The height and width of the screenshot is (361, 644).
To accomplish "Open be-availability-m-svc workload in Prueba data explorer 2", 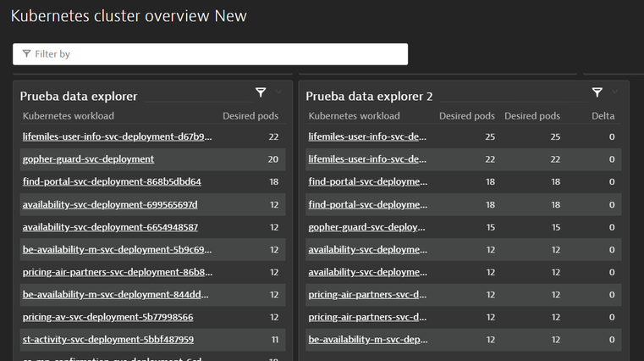I will pyautogui.click(x=367, y=340).
